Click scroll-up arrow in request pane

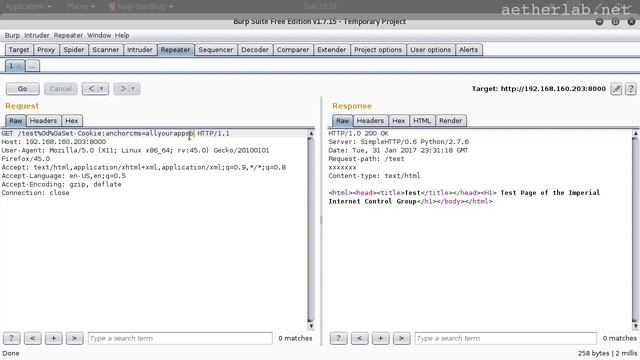point(311,133)
